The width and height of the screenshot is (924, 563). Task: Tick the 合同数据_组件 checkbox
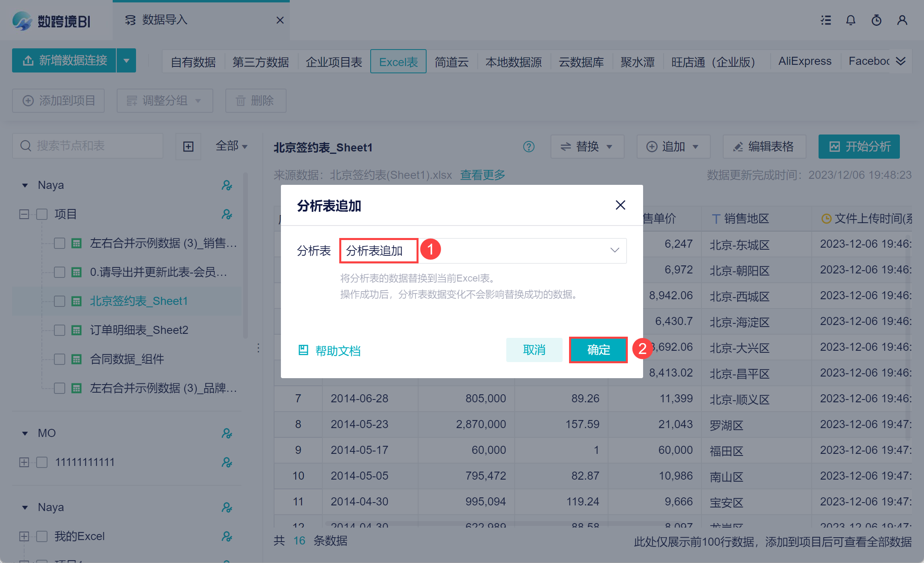[x=60, y=359]
